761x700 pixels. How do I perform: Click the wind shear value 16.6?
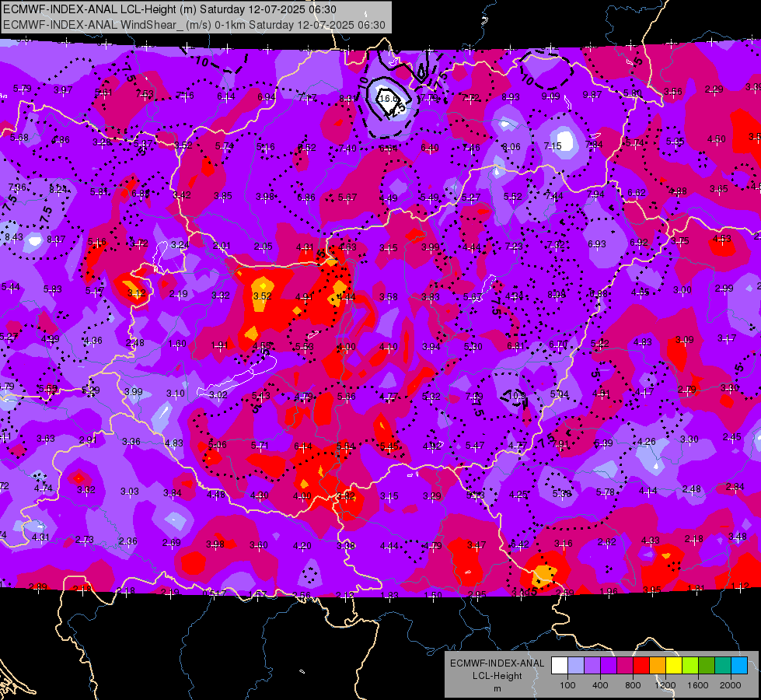pos(388,98)
